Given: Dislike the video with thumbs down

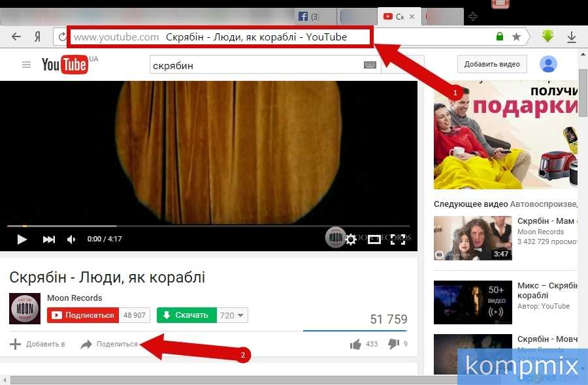Looking at the screenshot, I should tap(393, 343).
